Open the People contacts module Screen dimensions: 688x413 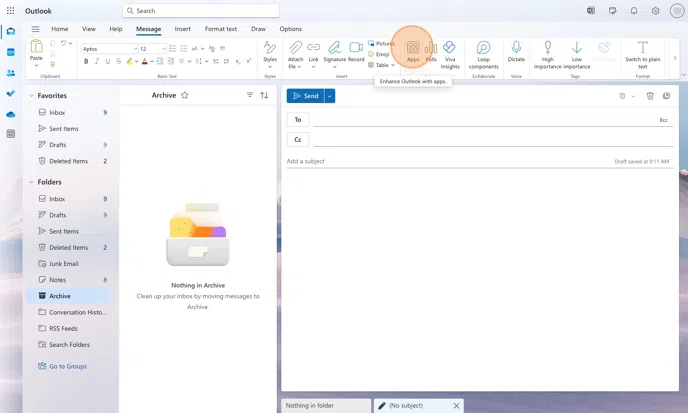tap(11, 73)
